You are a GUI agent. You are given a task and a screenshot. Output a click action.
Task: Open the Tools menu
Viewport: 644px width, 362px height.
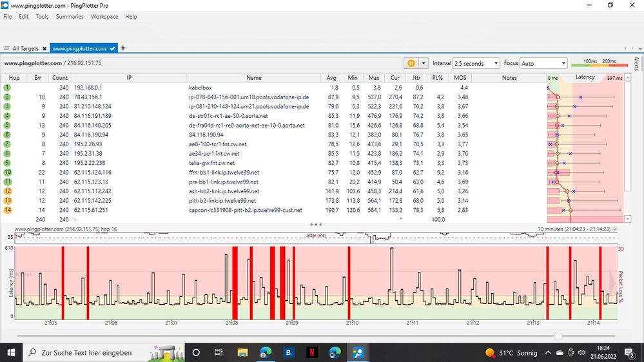(x=42, y=16)
